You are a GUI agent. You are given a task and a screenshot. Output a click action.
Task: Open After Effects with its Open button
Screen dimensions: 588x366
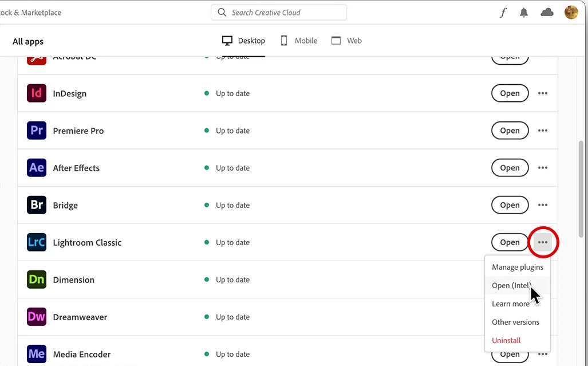pos(510,168)
